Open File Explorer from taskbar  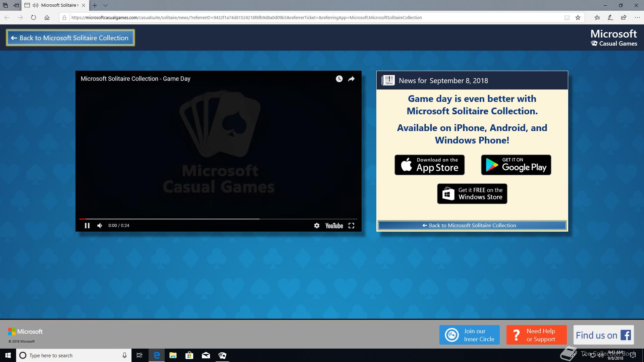[173, 355]
